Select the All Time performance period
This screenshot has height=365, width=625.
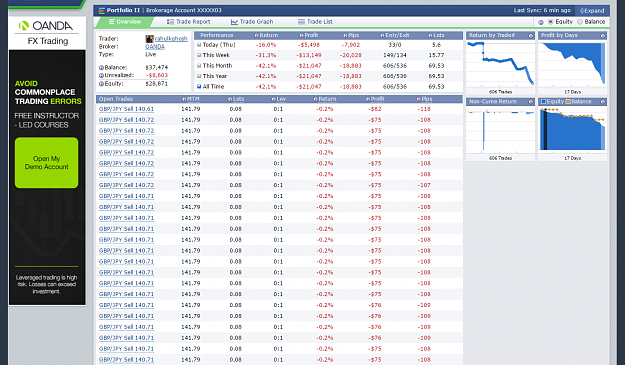tap(199, 86)
